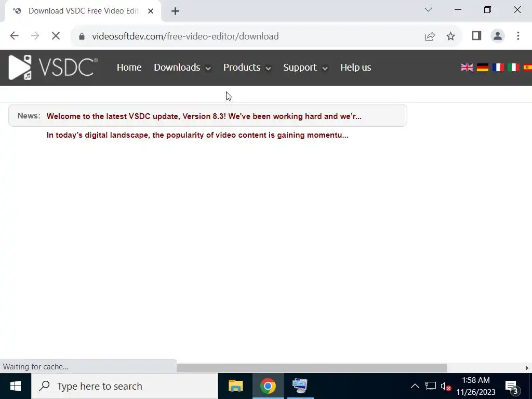Screen dimensions: 532x399
Task: Click the taskbar search box
Action: (125, 386)
